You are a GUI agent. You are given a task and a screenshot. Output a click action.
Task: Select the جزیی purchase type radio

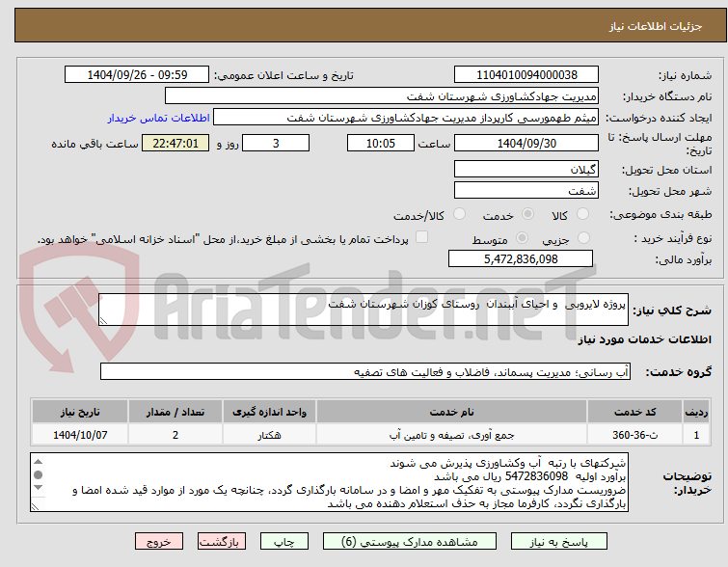pyautogui.click(x=583, y=238)
